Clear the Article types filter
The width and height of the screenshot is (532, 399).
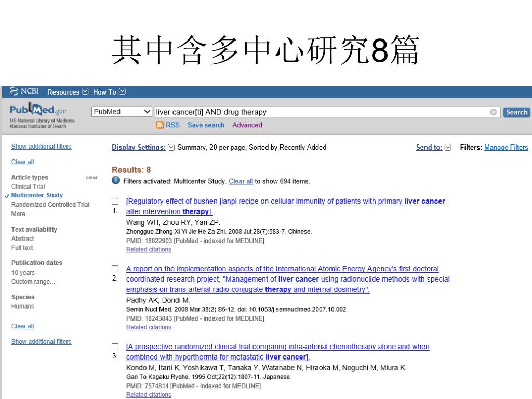pos(91,177)
